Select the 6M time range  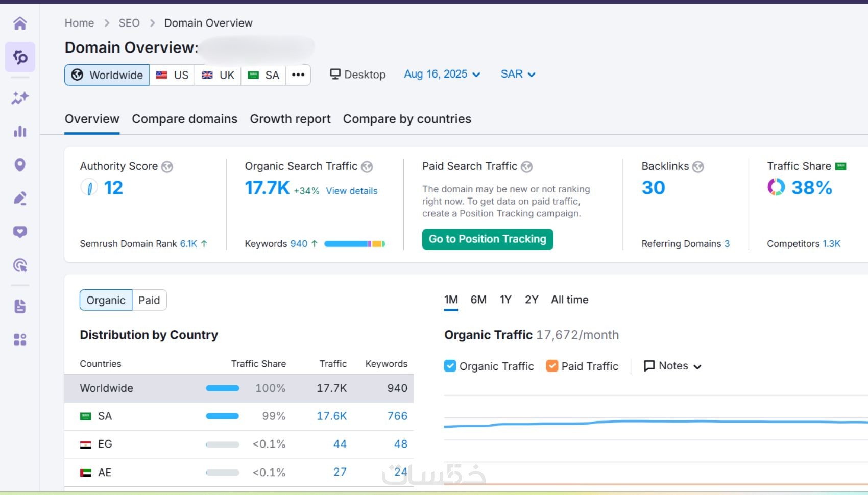pos(478,300)
